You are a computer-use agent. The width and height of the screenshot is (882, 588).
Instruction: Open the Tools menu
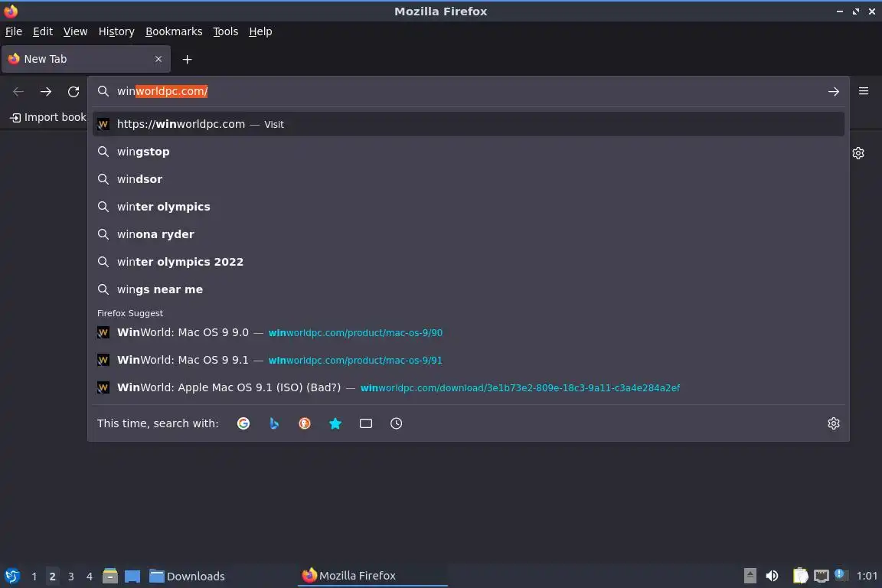[226, 31]
